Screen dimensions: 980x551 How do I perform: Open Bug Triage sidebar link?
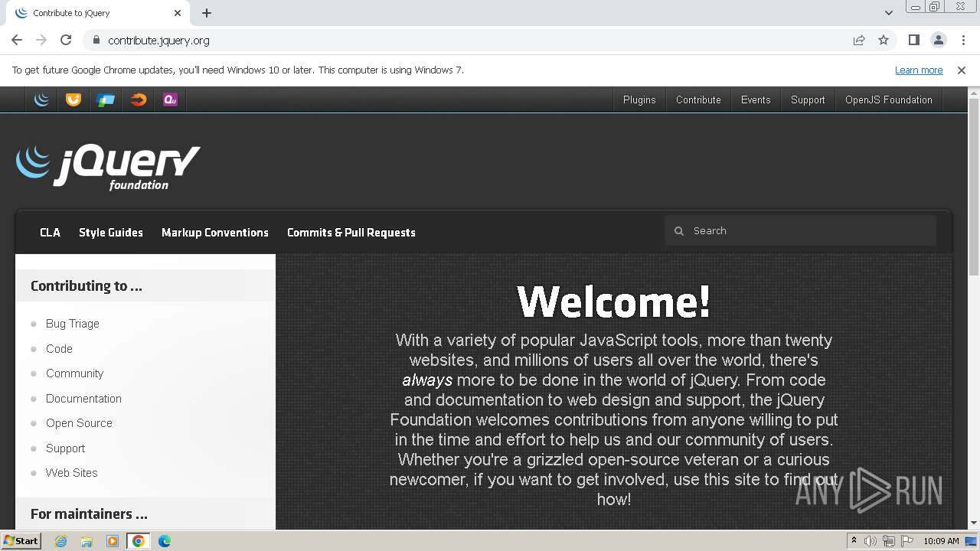pyautogui.click(x=73, y=324)
